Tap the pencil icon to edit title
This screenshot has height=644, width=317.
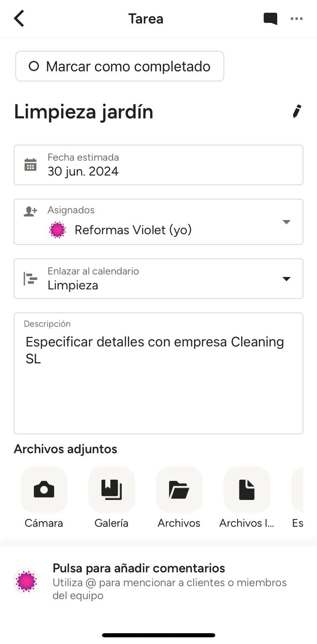point(297,111)
